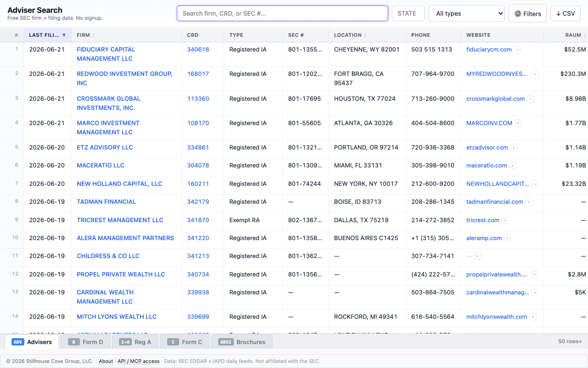Open CARDINAL WEALTH MANAGEMENT LLC link
The image size is (588, 368).
click(x=105, y=297)
